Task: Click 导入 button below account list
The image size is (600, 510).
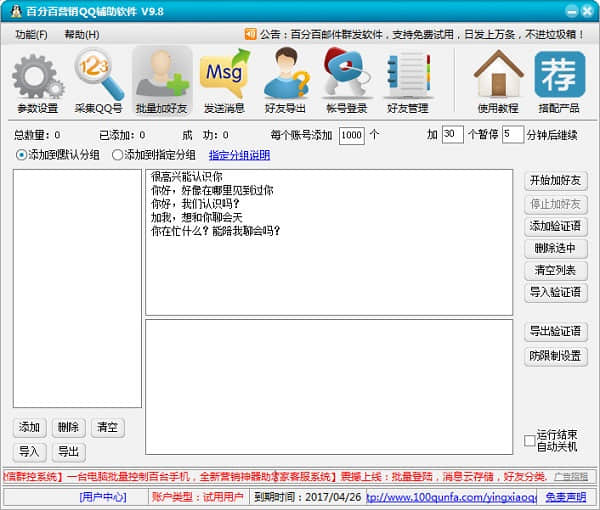Action: 29,452
